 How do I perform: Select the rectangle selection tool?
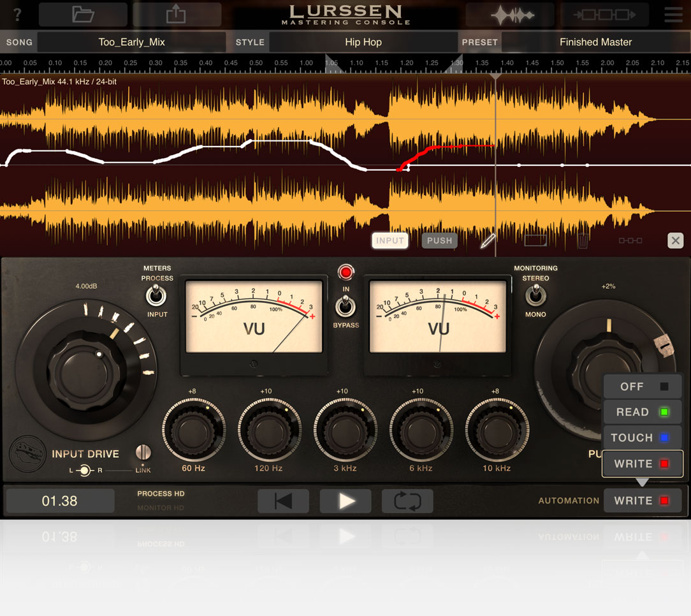(535, 240)
